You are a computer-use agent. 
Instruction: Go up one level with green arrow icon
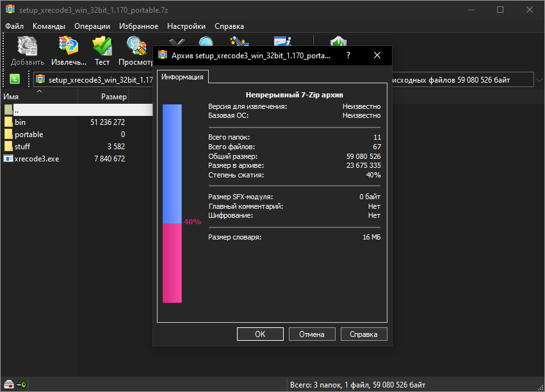pos(15,79)
